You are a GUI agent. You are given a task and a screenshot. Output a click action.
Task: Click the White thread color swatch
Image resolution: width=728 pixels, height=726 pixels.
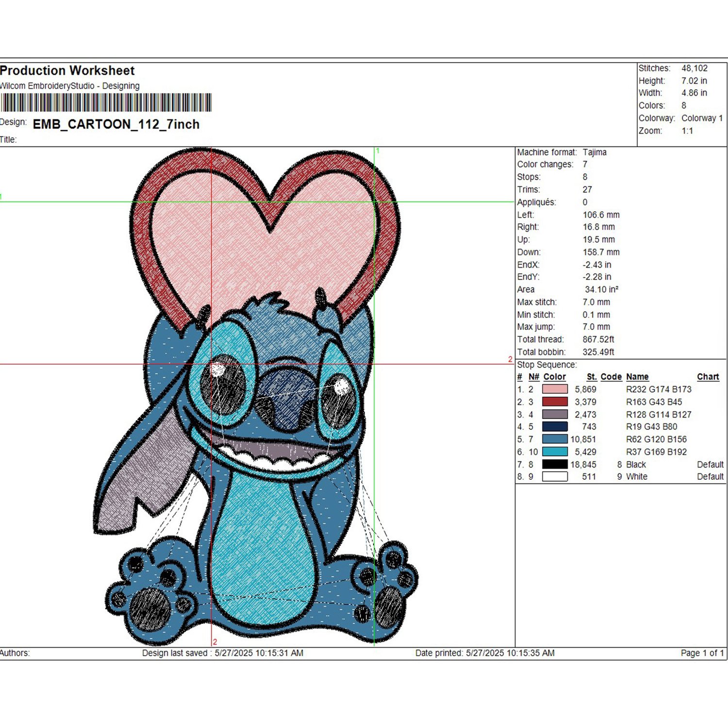click(555, 476)
